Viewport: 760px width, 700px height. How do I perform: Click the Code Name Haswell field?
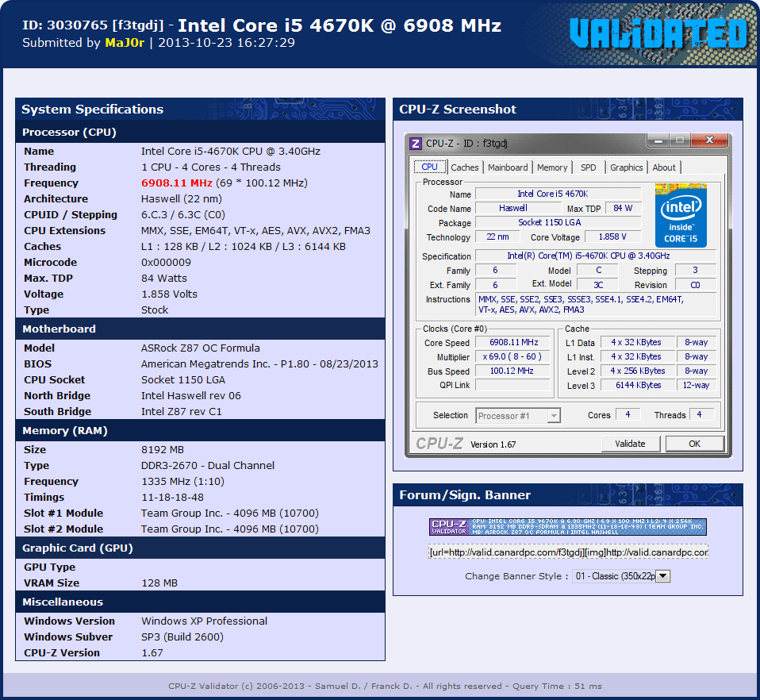tap(519, 208)
